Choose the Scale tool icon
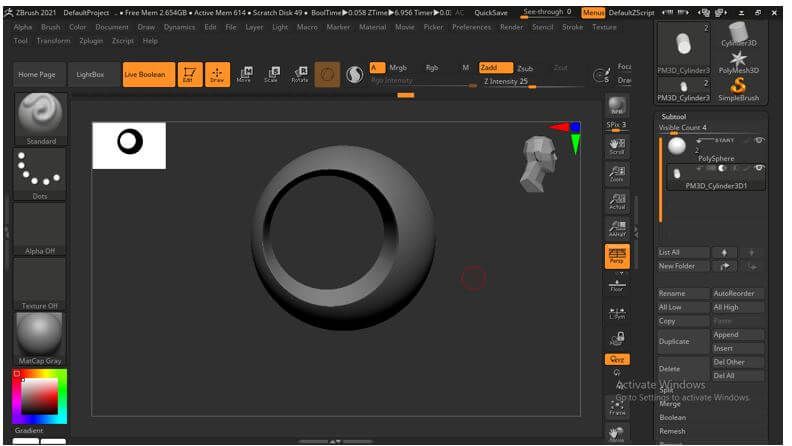Screen dimensions: 792x446 [x=271, y=74]
